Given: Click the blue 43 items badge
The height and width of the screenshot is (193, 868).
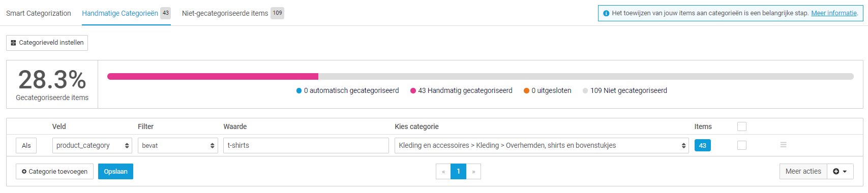Looking at the screenshot, I should click(703, 146).
